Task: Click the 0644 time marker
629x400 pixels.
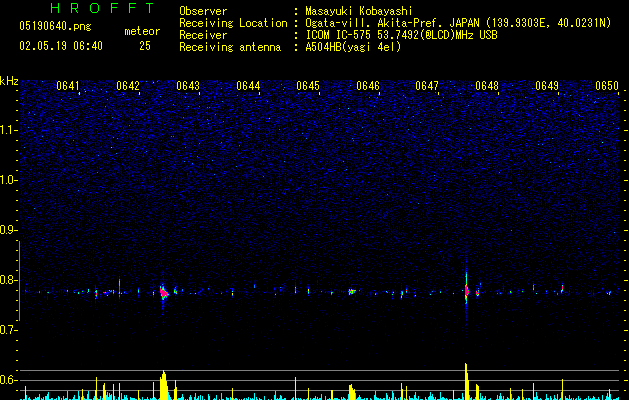Action: click(248, 86)
